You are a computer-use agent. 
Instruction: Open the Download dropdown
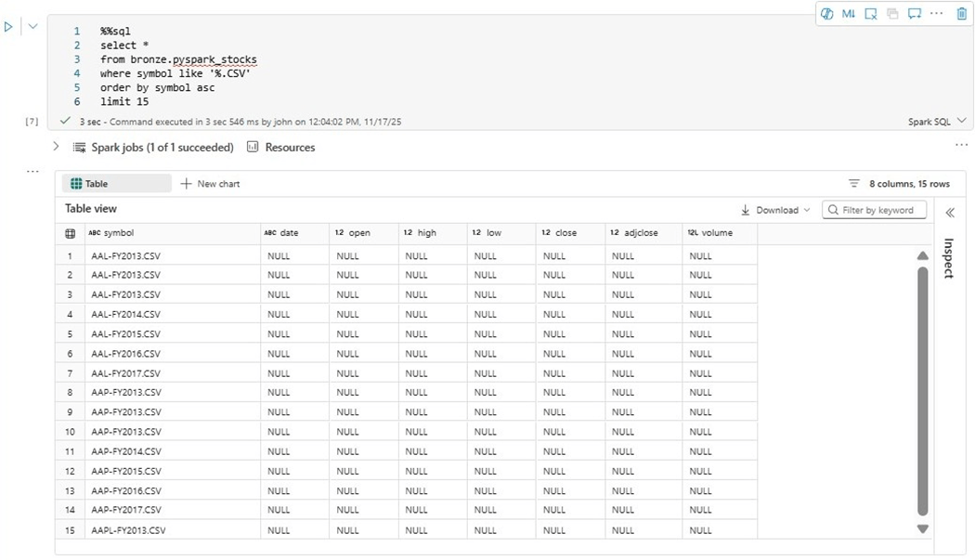coord(774,210)
